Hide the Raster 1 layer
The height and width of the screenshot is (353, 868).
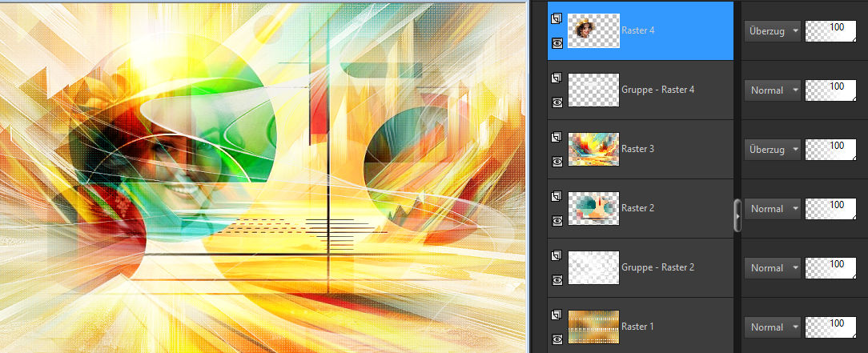(557, 339)
